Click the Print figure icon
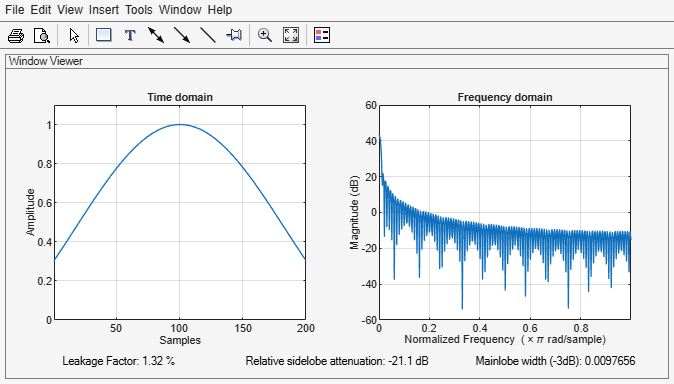This screenshot has height=384, width=674. point(16,35)
